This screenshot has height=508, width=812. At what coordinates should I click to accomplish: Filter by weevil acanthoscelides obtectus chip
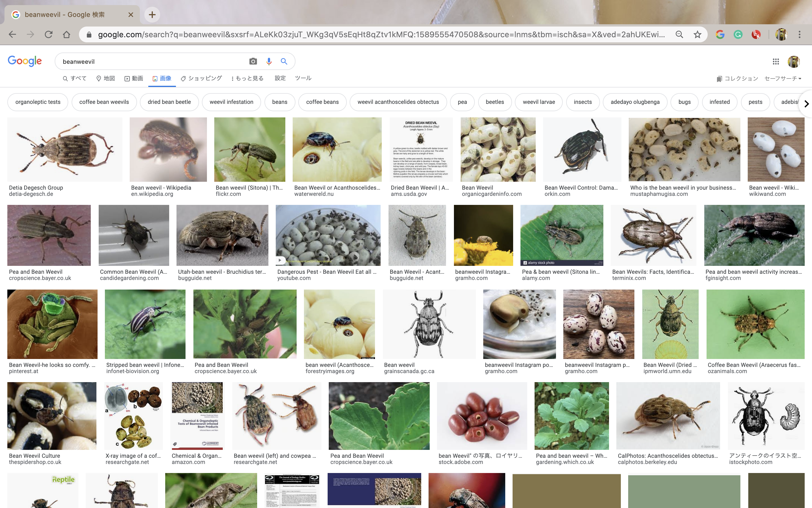pos(398,102)
